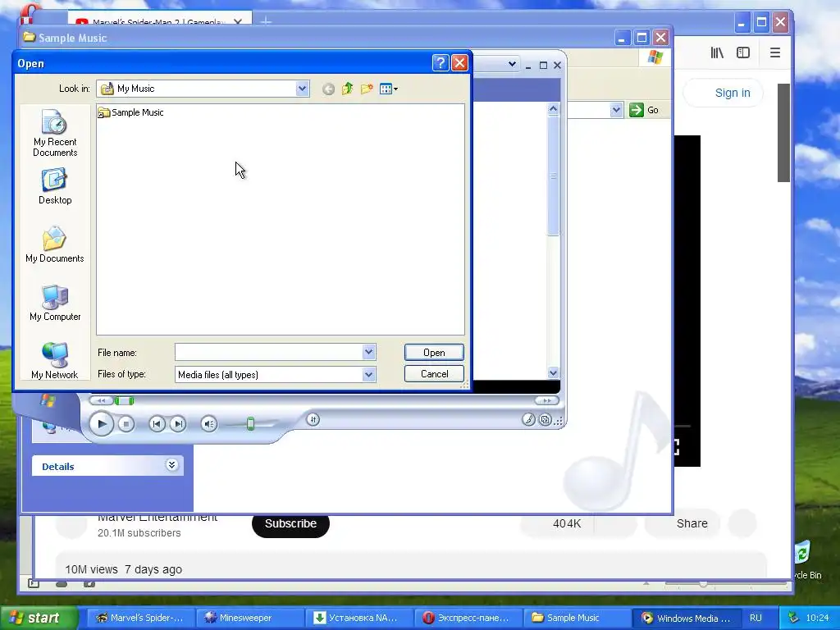Image resolution: width=840 pixels, height=630 pixels.
Task: Toggle the browser sidebar icon
Action: pyautogui.click(x=743, y=52)
